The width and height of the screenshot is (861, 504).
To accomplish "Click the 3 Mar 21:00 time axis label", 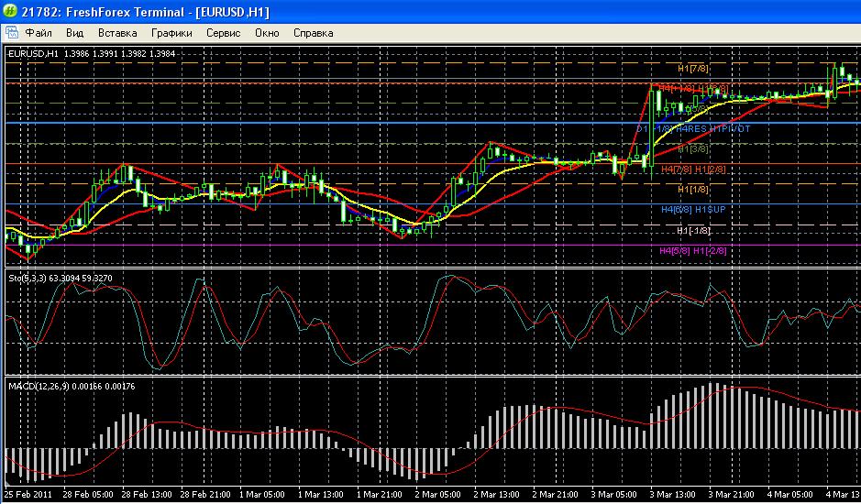I will pos(732,494).
